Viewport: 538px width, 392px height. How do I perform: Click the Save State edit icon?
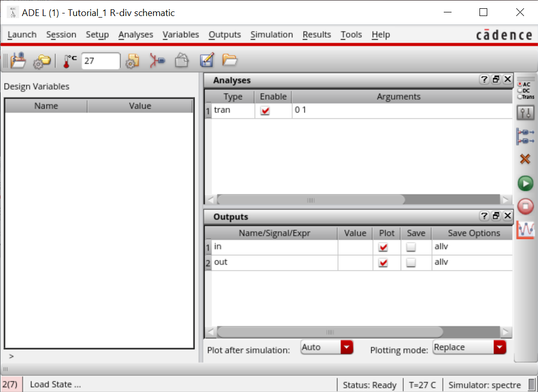coord(207,61)
